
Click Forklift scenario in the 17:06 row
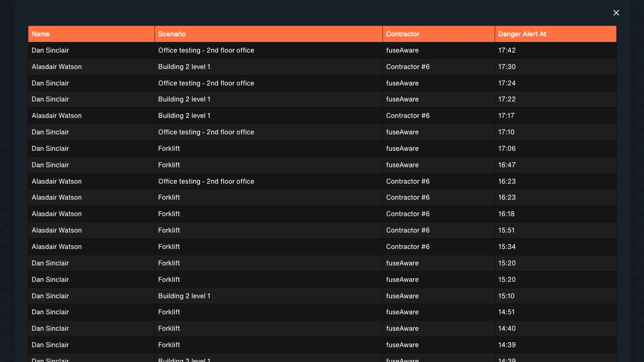click(x=169, y=148)
